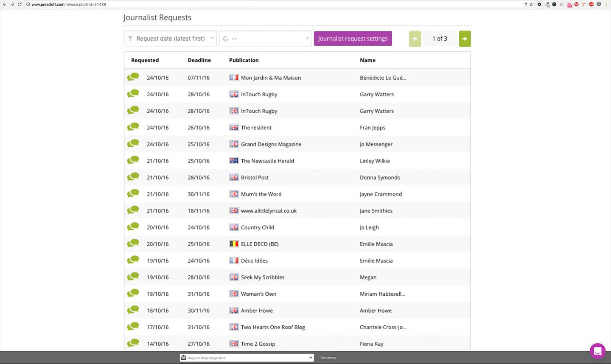The height and width of the screenshot is (364, 611).
Task: Click the eyedropper extension icon
Action: tap(547, 4)
